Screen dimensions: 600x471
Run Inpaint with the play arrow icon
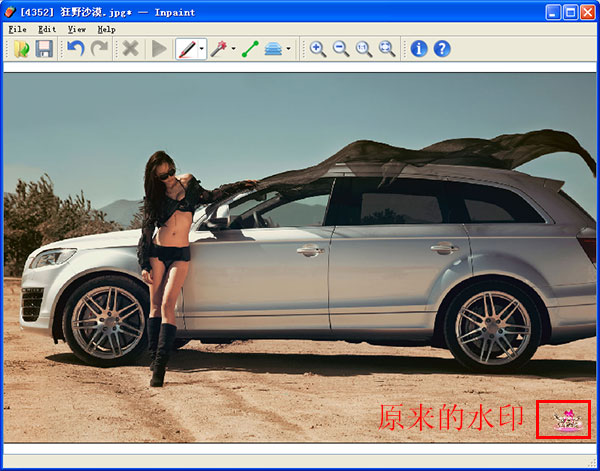click(159, 49)
